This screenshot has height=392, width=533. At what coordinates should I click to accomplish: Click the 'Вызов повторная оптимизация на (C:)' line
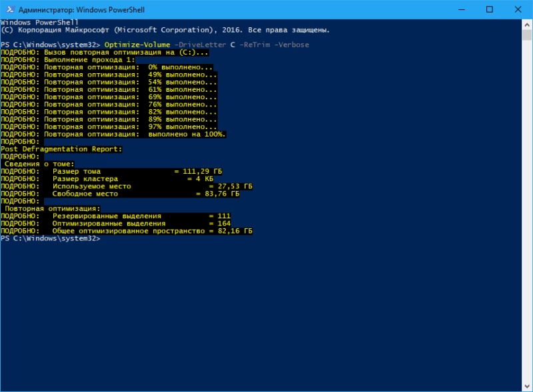pyautogui.click(x=105, y=53)
